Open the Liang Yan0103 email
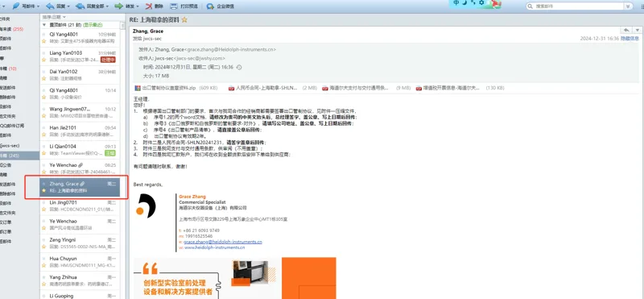 (80, 56)
